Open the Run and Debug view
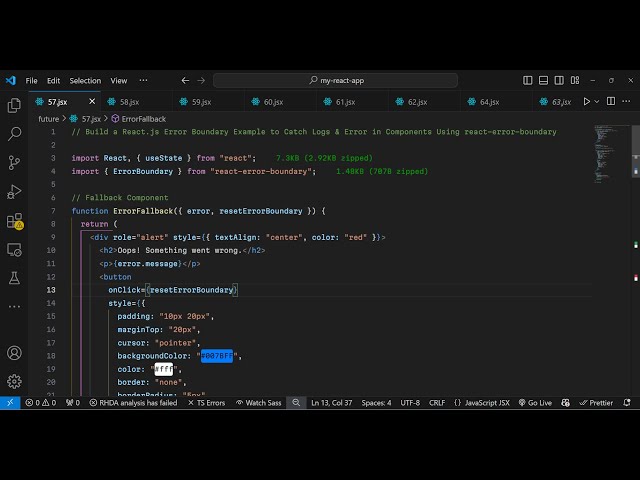The height and width of the screenshot is (480, 640). tap(14, 191)
